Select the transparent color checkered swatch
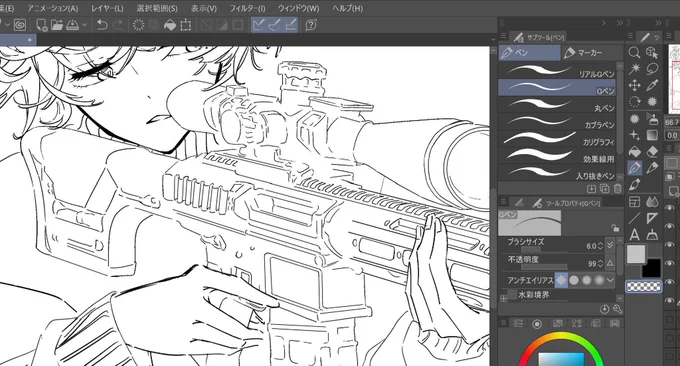Viewport: 680px width, 366px height. (644, 286)
